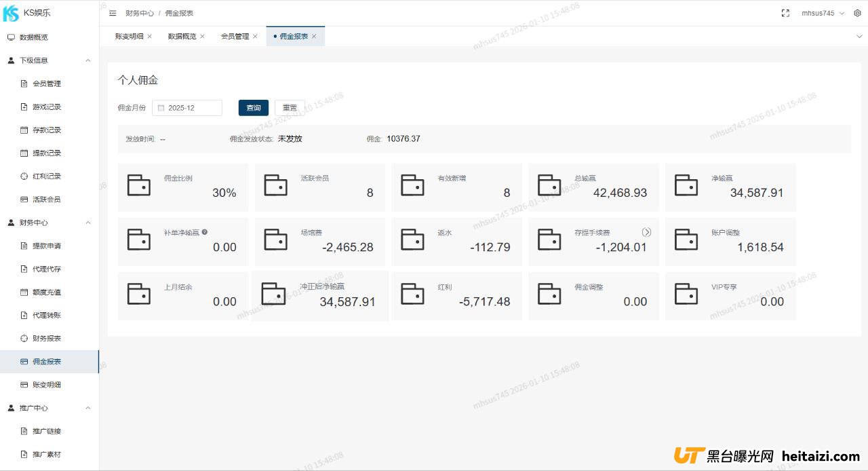Open 推广素材 in the sidebar
868x471 pixels.
coord(50,454)
